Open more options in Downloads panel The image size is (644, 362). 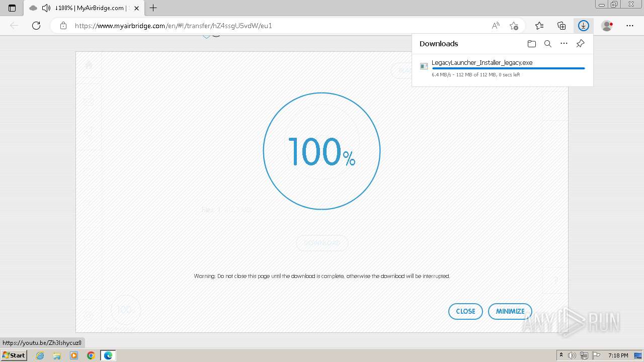[x=564, y=44]
